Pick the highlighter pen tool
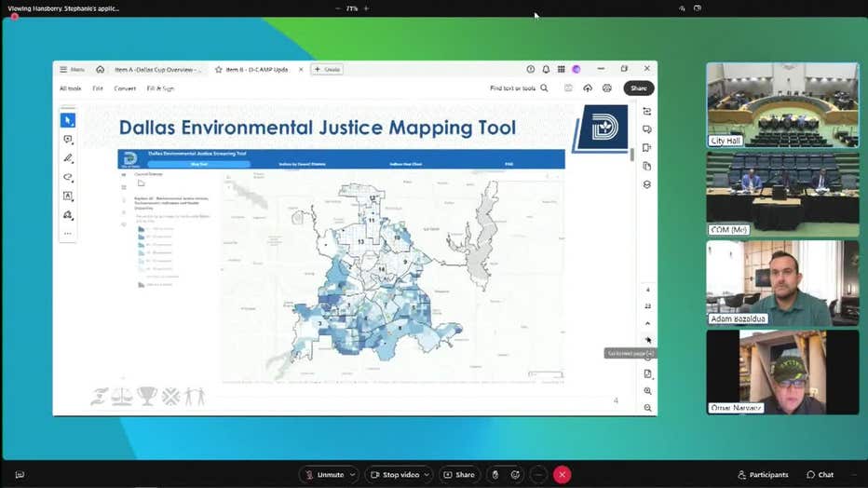Image resolution: width=868 pixels, height=488 pixels. [x=68, y=158]
